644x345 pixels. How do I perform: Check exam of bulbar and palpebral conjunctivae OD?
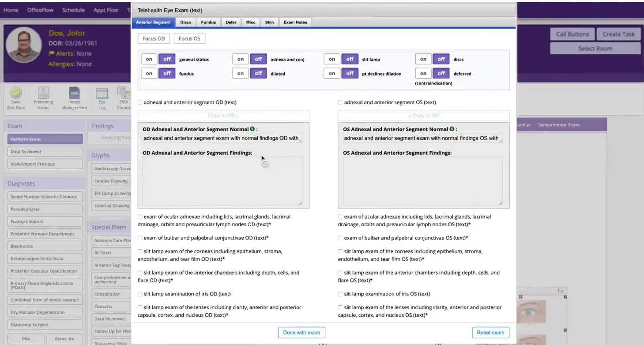140,238
